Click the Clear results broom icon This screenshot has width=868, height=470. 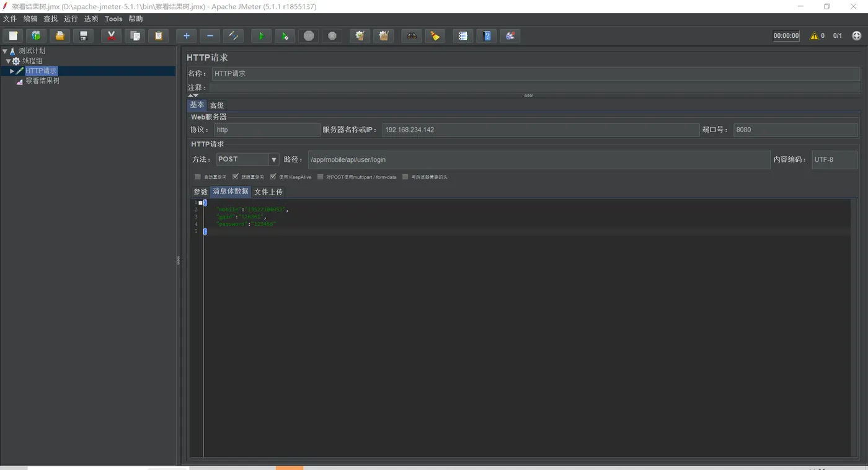[360, 36]
